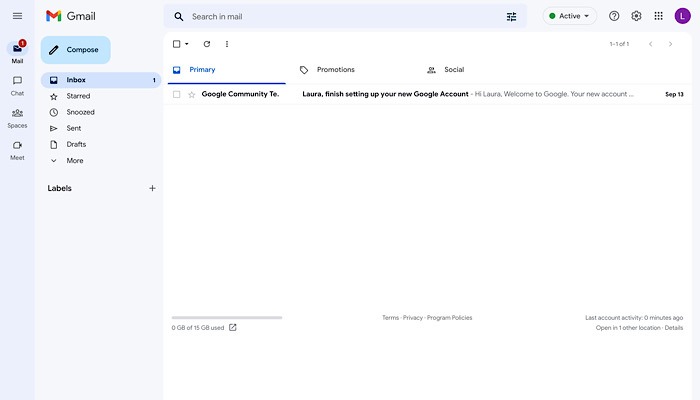Open the account activity Details link
The width and height of the screenshot is (700, 400).
point(674,328)
